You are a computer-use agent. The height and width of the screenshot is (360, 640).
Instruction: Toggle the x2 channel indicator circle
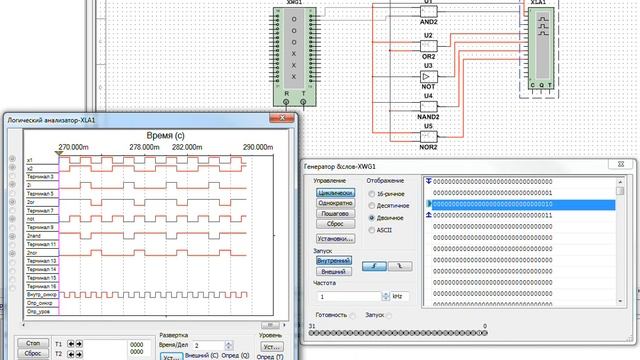(x=12, y=167)
